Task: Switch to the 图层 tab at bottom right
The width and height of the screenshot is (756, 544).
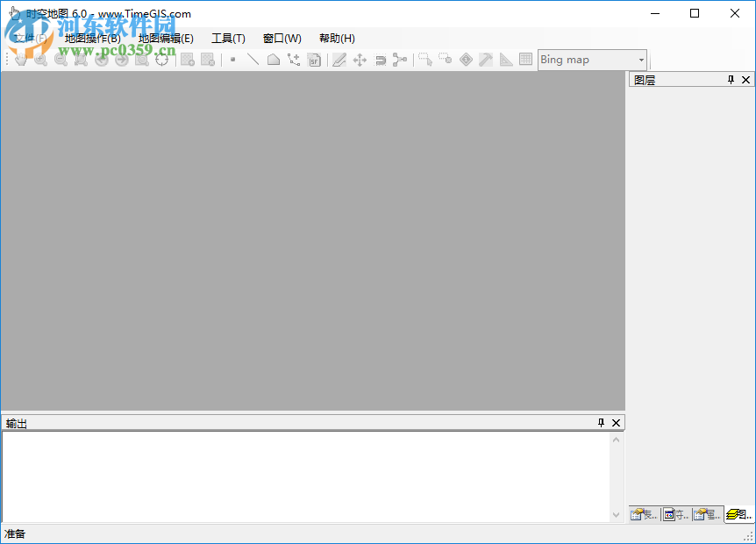Action: coord(737,514)
